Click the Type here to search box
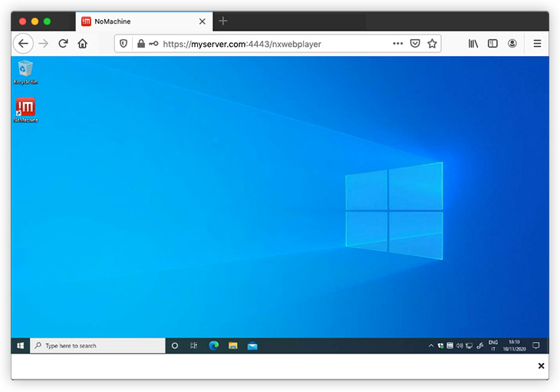Screen dimensions: 560x392 [98, 346]
